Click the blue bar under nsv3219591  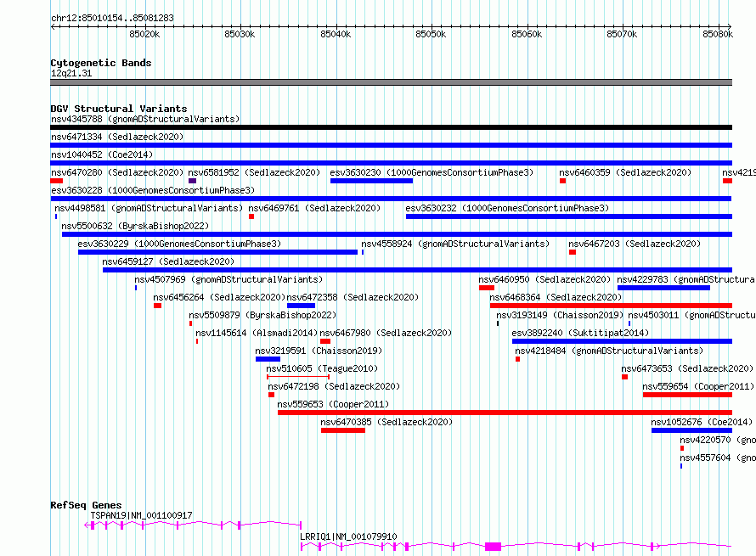(268, 359)
